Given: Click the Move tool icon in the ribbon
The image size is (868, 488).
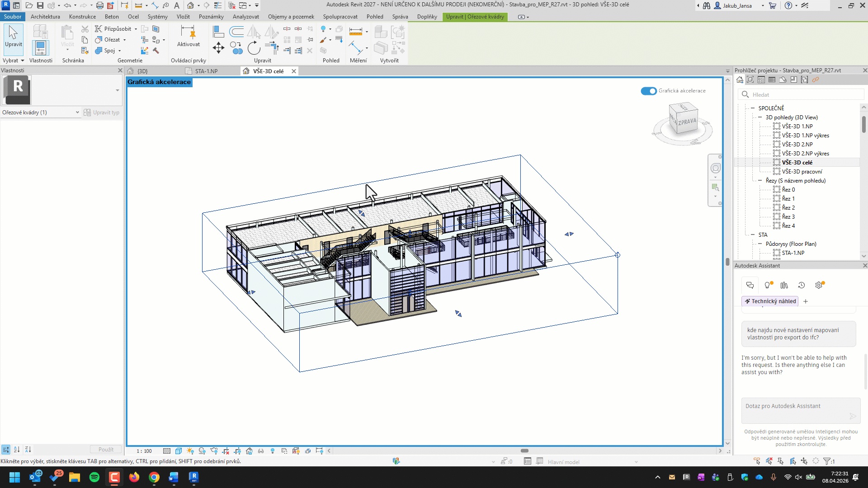Looking at the screenshot, I should tap(218, 48).
